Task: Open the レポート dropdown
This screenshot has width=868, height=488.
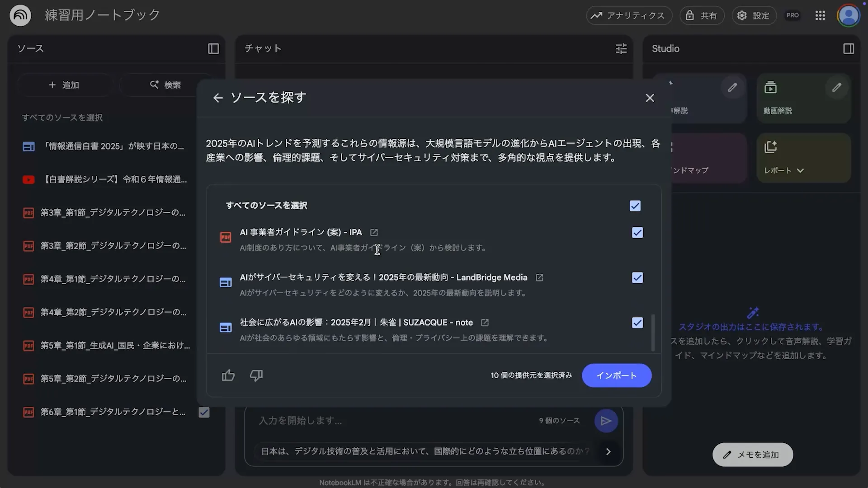Action: [801, 170]
